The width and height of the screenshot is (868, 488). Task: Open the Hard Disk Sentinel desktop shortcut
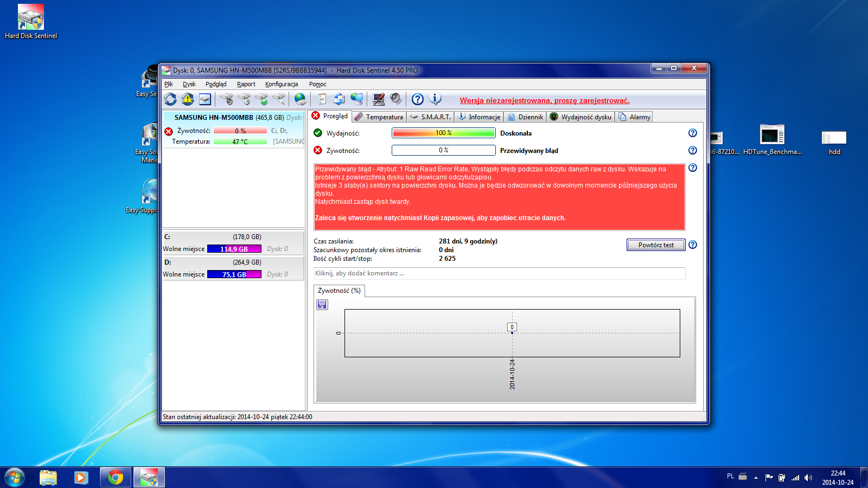31,22
